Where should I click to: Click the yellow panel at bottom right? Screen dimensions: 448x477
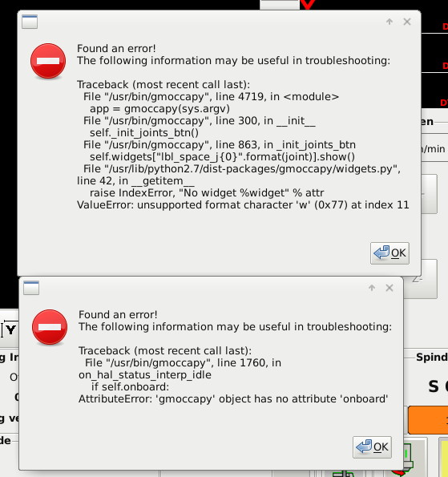[444, 456]
